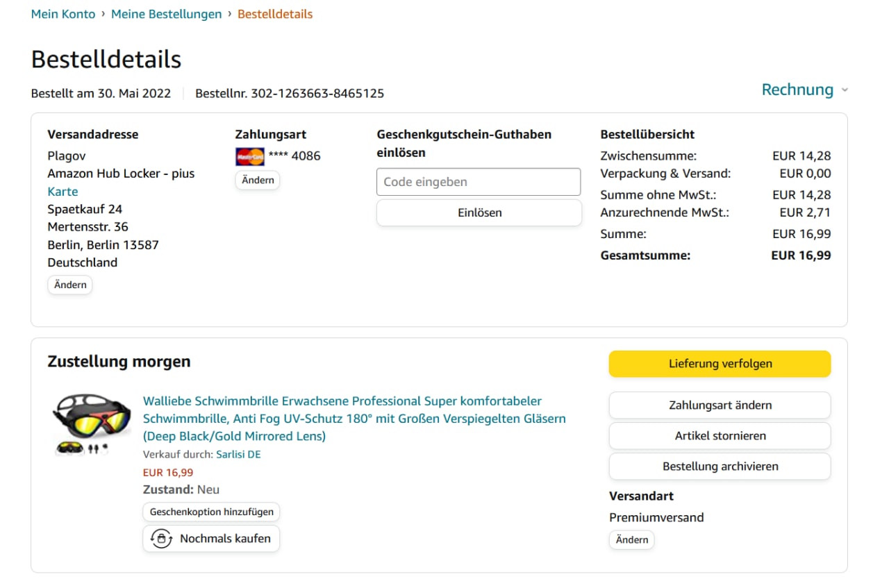Focus the gift code input field
The width and height of the screenshot is (889, 588).
pyautogui.click(x=479, y=182)
